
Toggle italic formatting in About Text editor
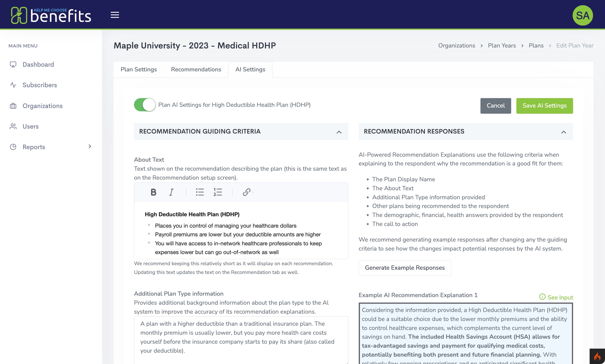click(171, 192)
